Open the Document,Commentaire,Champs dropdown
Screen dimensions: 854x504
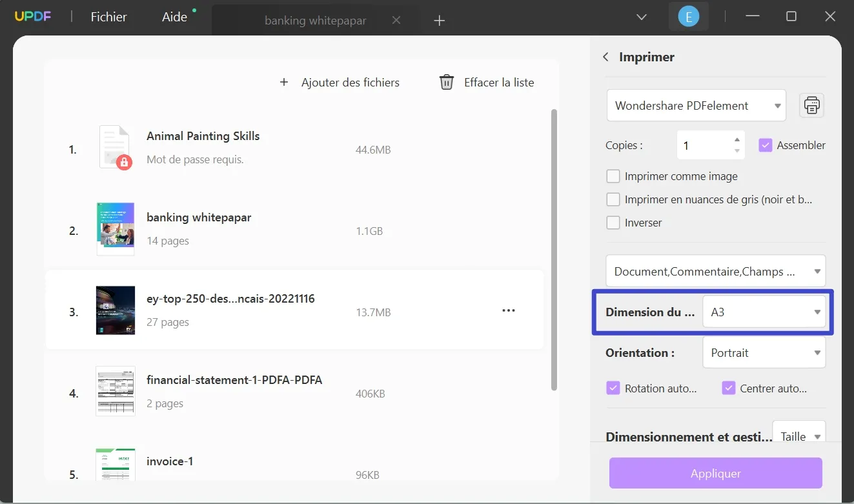click(715, 271)
